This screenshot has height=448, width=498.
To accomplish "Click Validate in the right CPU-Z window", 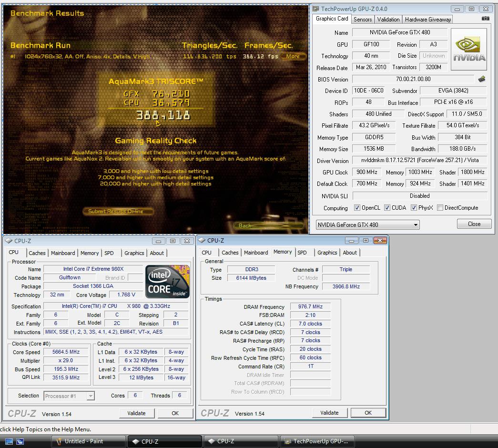I will (x=329, y=413).
